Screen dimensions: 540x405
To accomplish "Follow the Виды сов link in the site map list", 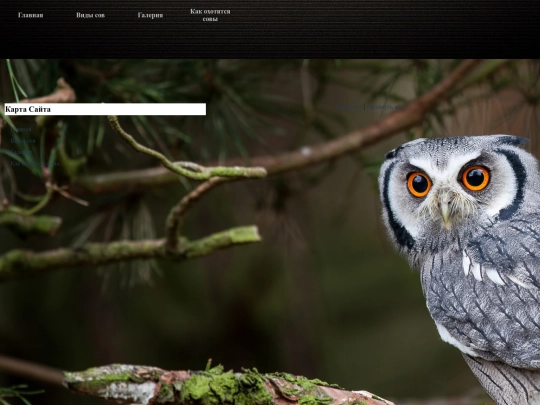I will coord(23,141).
